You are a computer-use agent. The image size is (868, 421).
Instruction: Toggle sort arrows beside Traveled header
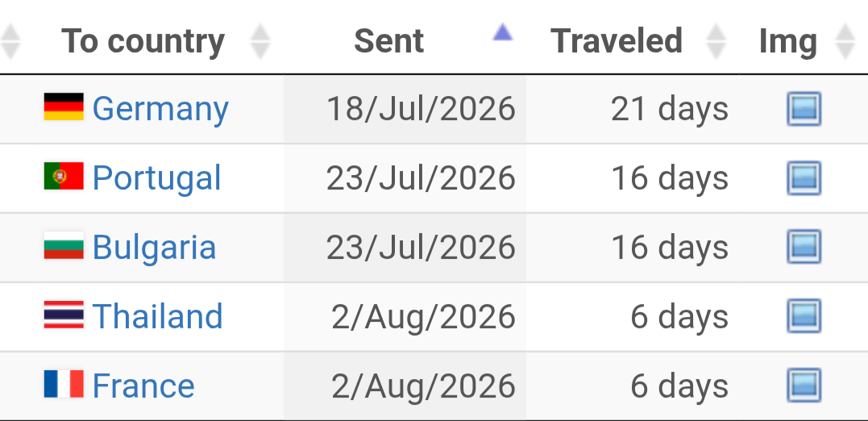716,42
